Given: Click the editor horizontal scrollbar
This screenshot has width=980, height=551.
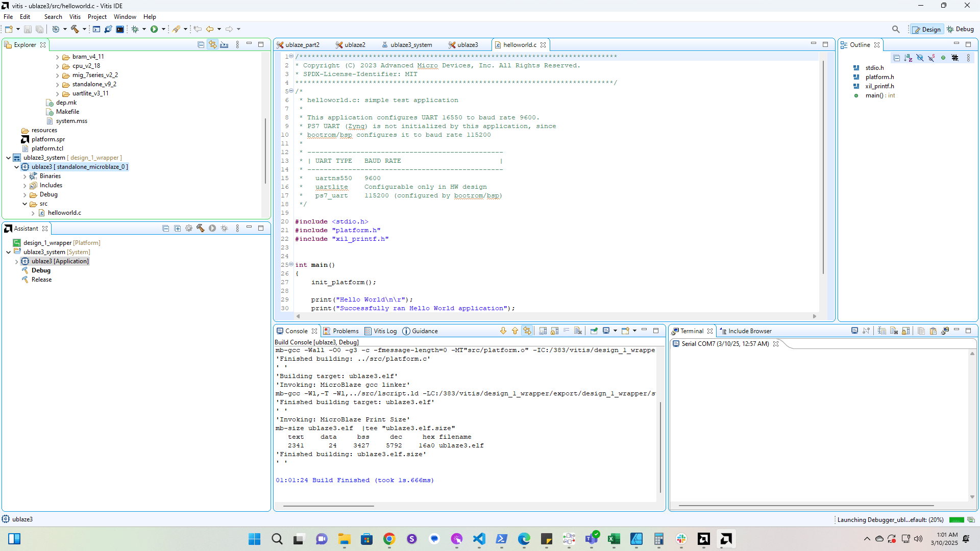Looking at the screenshot, I should (556, 316).
